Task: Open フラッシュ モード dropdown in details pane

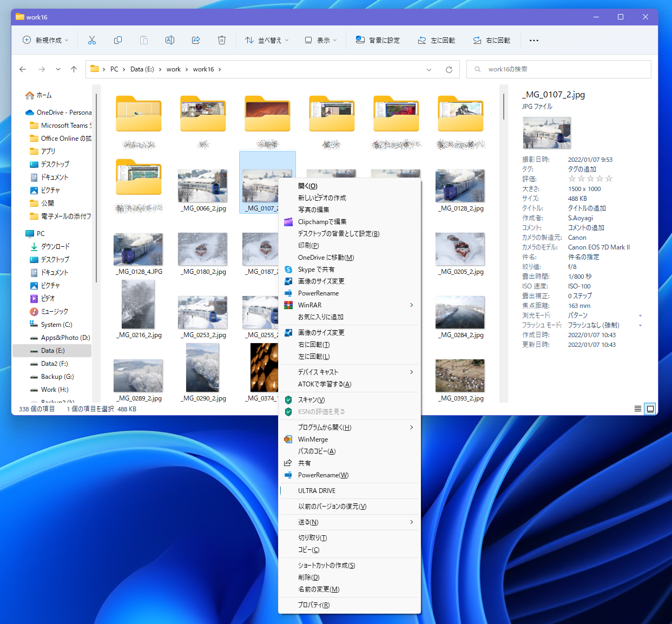Action: [640, 325]
